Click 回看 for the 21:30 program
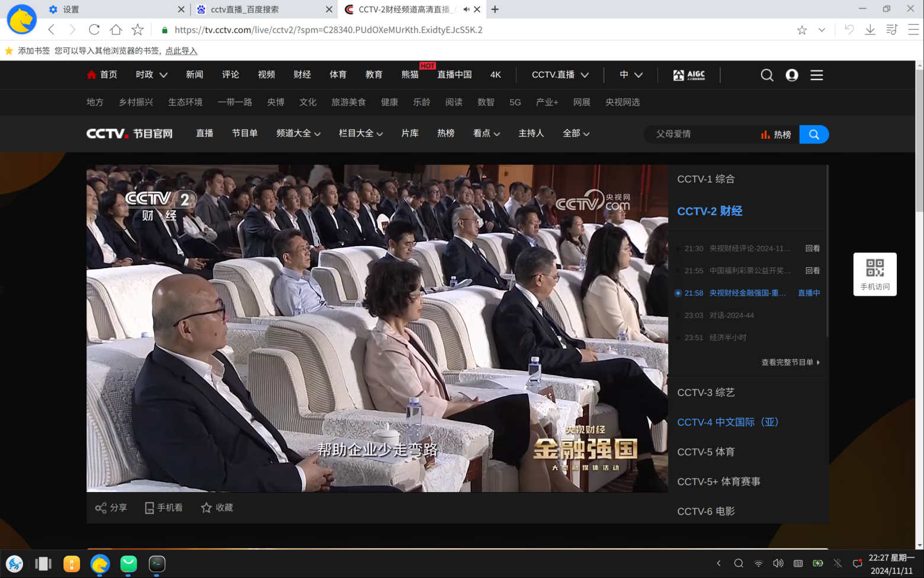This screenshot has height=578, width=924. tap(813, 248)
